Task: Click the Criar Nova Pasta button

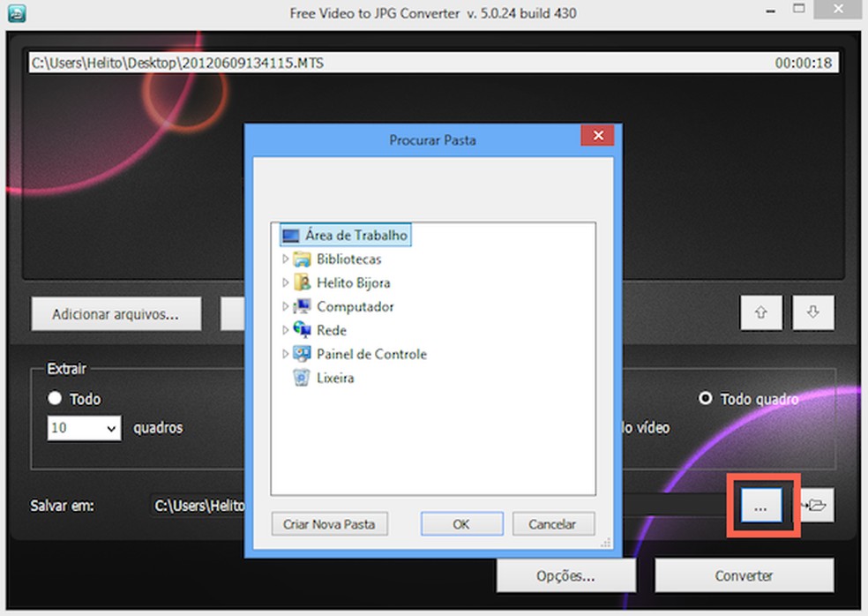Action: pos(329,524)
